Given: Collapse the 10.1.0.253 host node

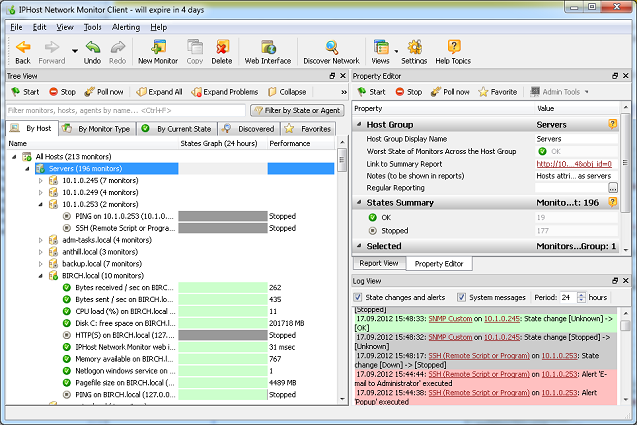Looking at the screenshot, I should 41,204.
